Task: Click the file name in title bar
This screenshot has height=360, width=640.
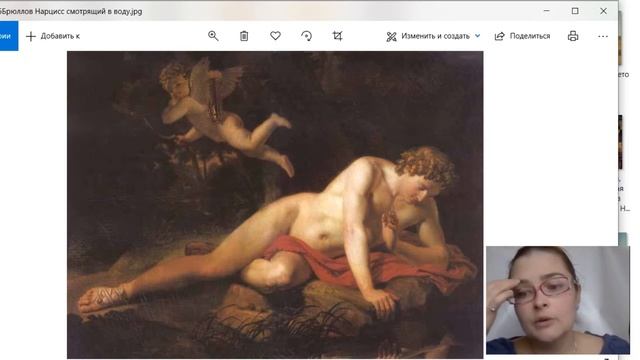Action: click(71, 11)
